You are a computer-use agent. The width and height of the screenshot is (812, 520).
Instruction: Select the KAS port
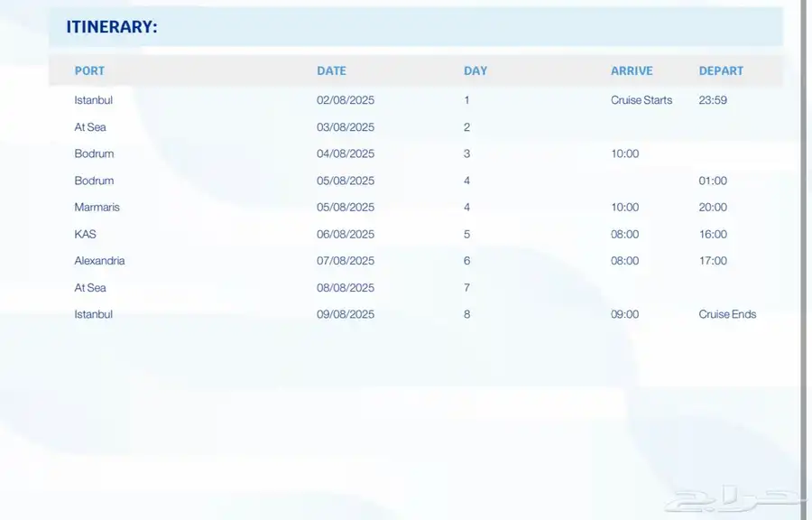pyautogui.click(x=85, y=234)
